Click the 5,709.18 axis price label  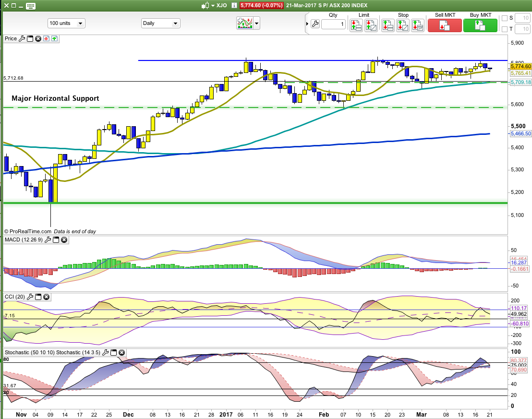521,82
